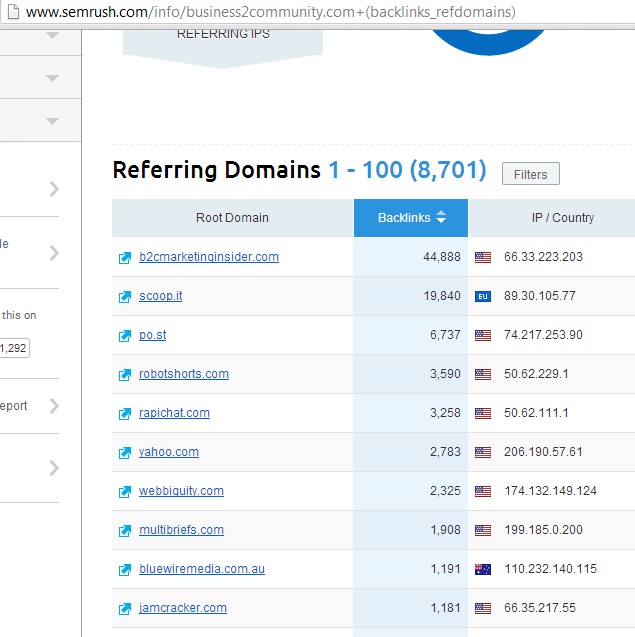Viewport: 635px width, 637px height.
Task: Open external link icon for jamcracker.com
Action: [125, 609]
